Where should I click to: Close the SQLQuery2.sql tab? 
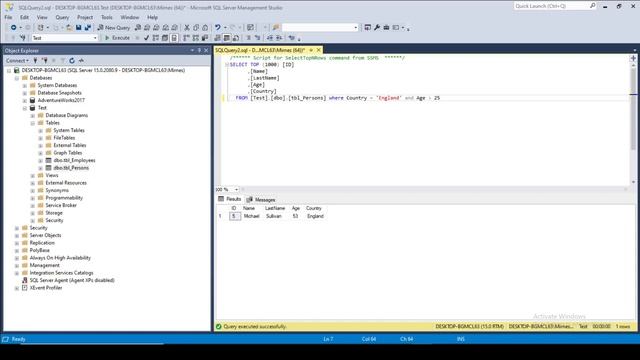(x=319, y=50)
